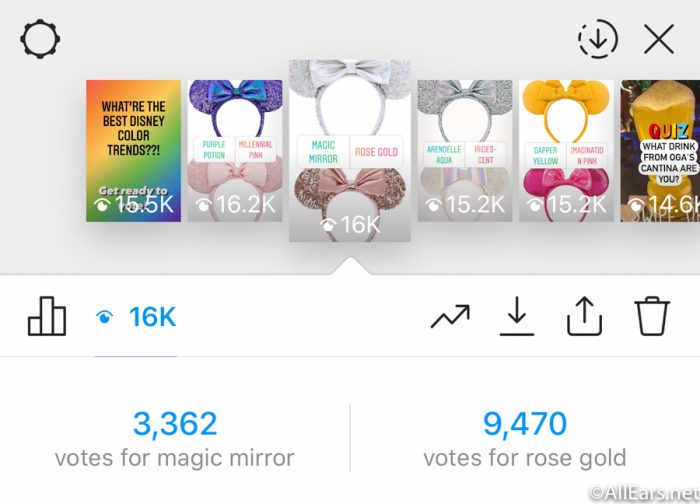Image resolution: width=700 pixels, height=504 pixels.
Task: Share the story with the upload icon
Action: click(584, 316)
